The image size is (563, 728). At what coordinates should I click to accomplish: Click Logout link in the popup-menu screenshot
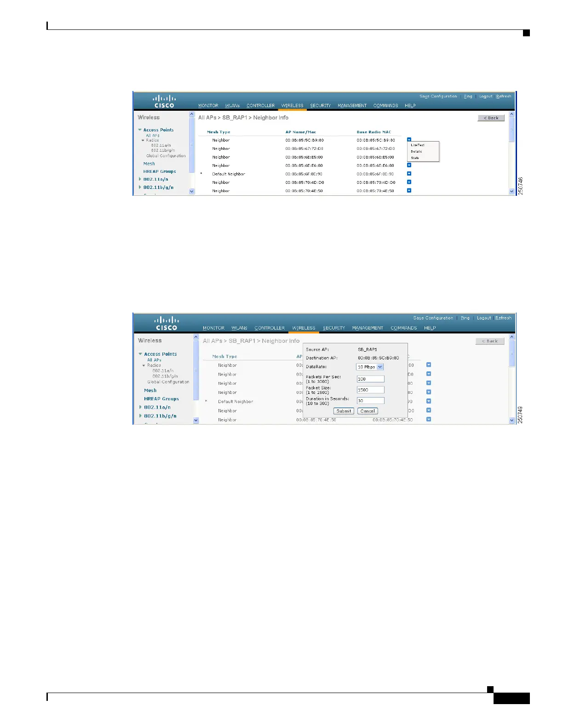[486, 97]
